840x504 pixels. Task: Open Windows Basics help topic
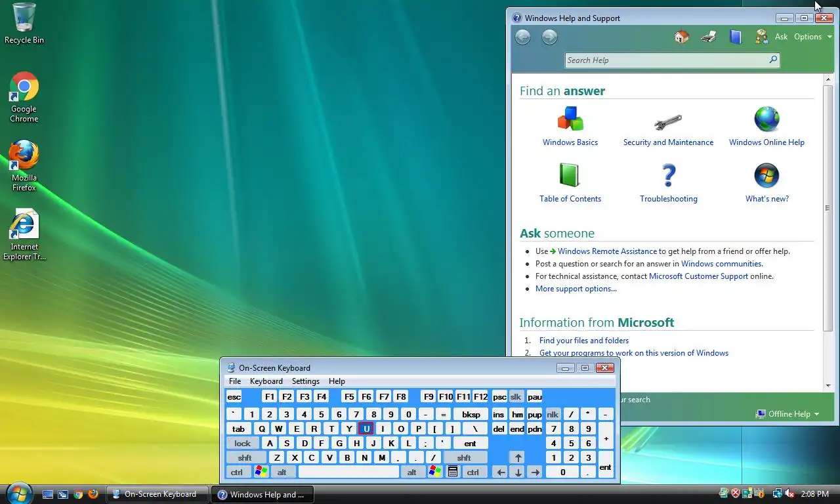click(x=570, y=127)
